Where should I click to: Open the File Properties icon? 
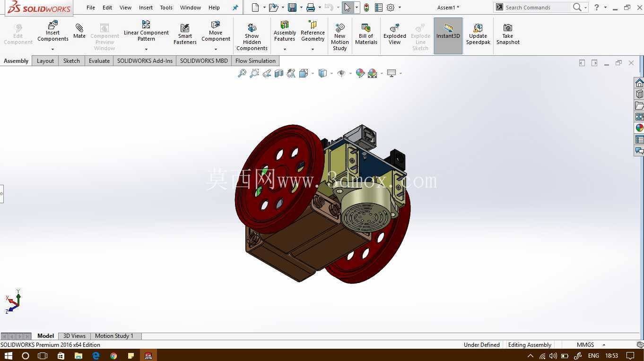click(379, 8)
